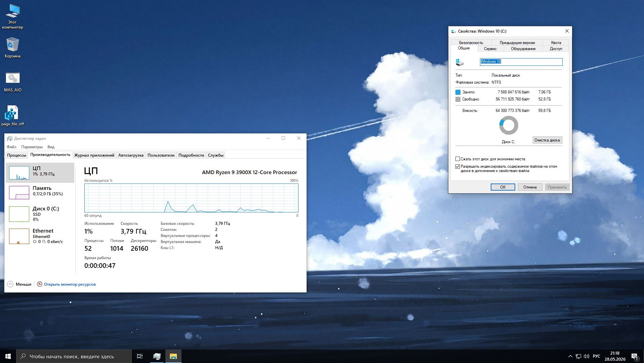Open the Файл menu in Task Manager
The image size is (644, 363).
coord(11,147)
